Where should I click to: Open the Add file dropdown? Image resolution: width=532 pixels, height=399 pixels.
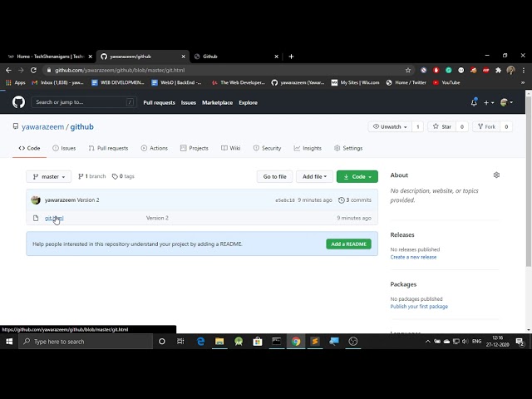coord(314,176)
